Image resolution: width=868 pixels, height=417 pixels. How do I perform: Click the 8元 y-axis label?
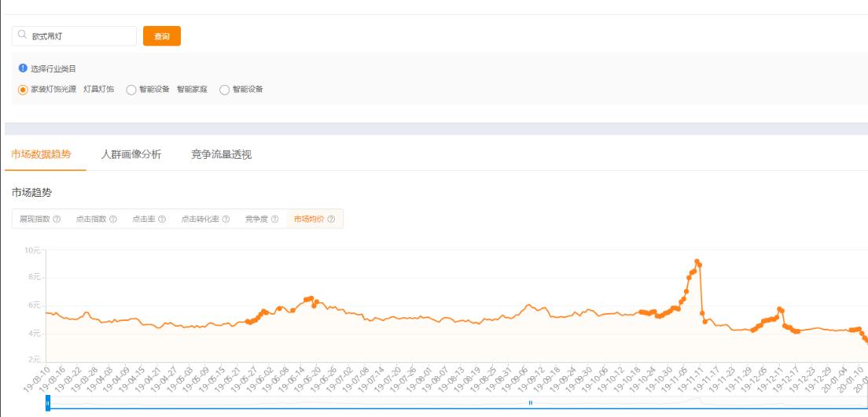[x=34, y=277]
